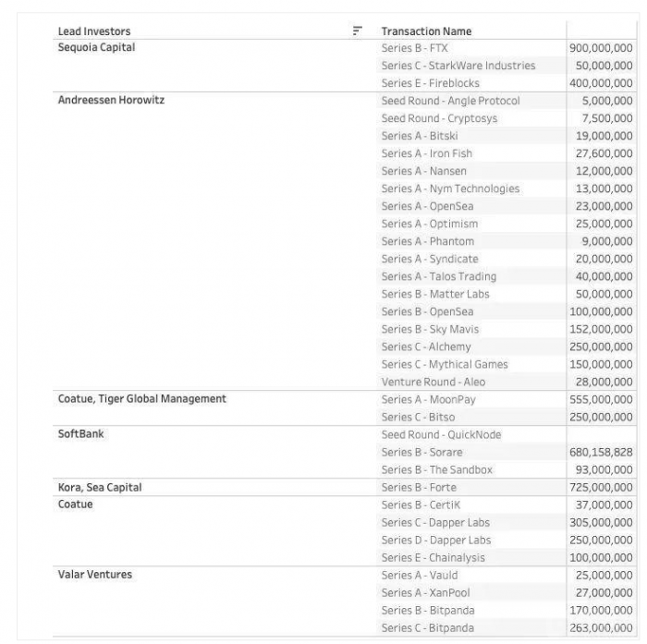Screen dimensions: 647x644
Task: Click Series A - XanPool
Action: tap(425, 593)
